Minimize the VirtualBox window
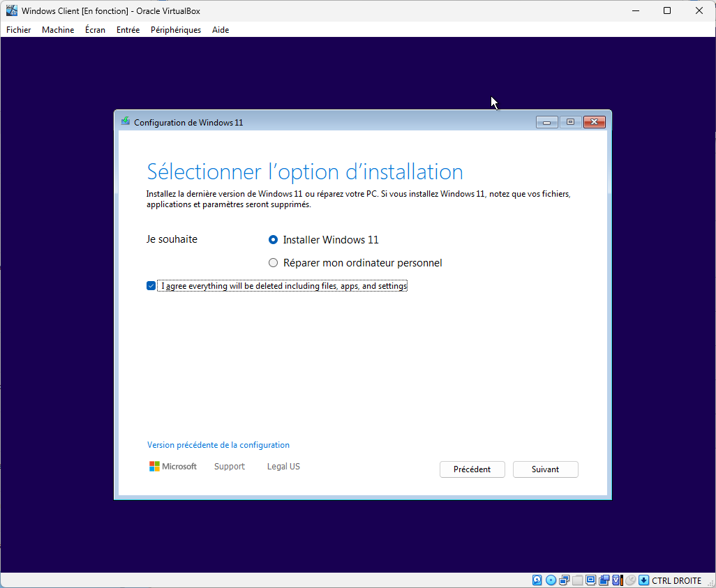This screenshot has height=588, width=716. click(635, 10)
